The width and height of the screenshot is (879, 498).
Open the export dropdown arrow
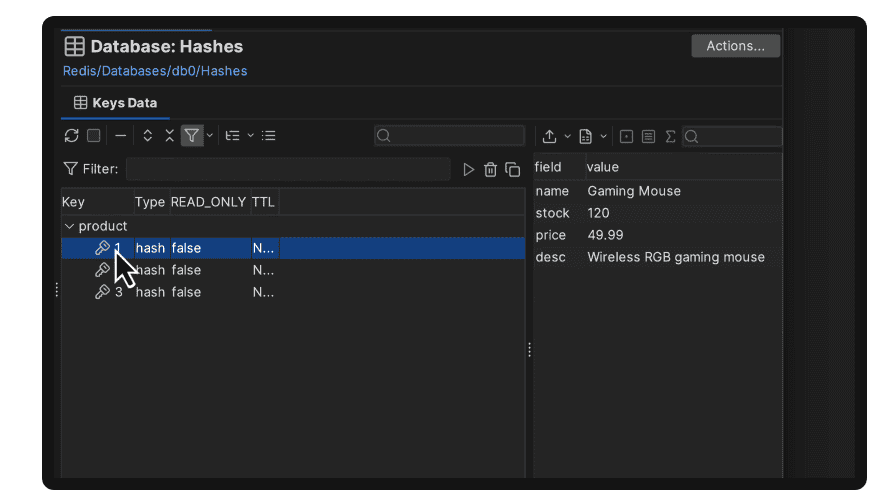[x=567, y=136]
